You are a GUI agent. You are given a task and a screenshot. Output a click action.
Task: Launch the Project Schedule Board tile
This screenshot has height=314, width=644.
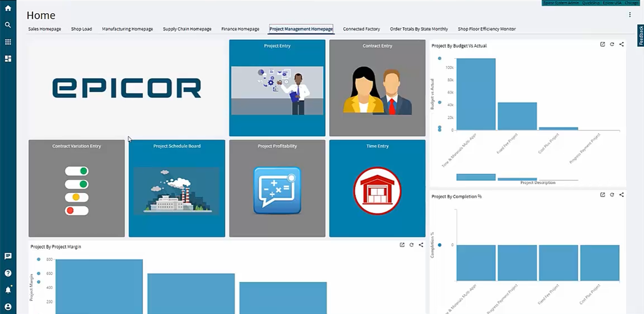177,188
